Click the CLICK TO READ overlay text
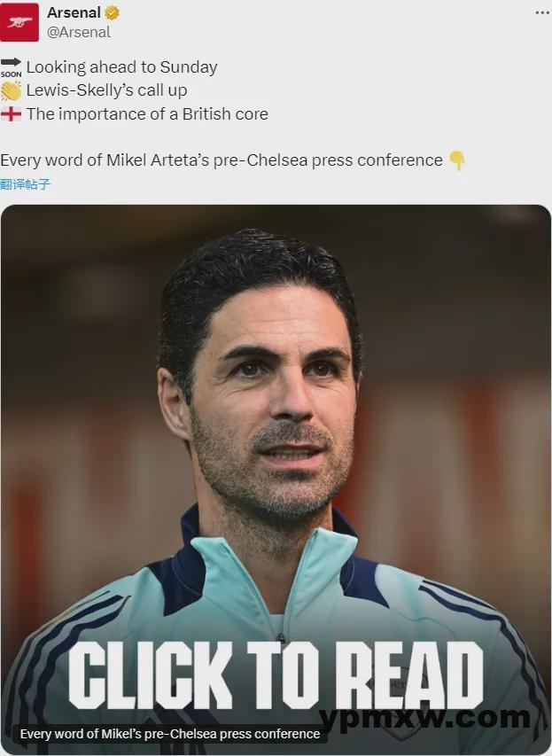This screenshot has width=552, height=756. (x=276, y=675)
